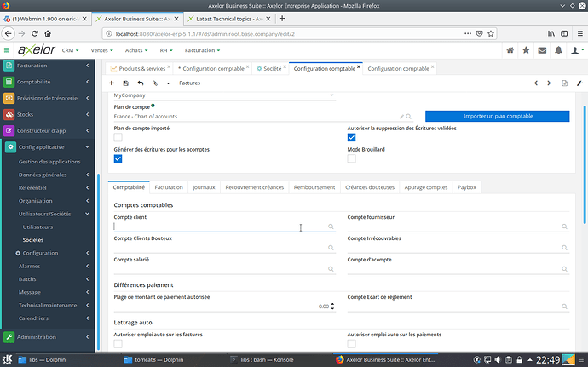Switch to Recouvrement créances tab
This screenshot has height=367, width=588.
255,187
